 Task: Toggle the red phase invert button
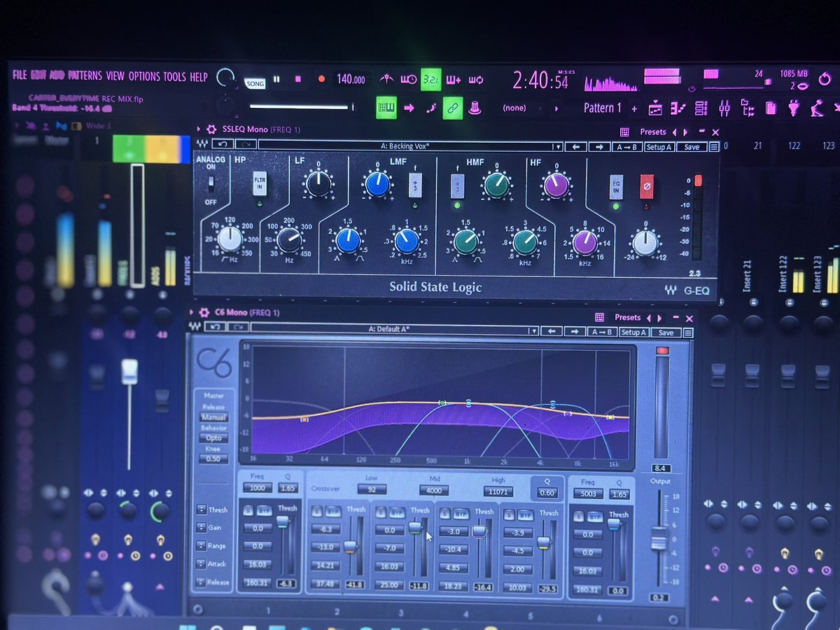(x=646, y=187)
